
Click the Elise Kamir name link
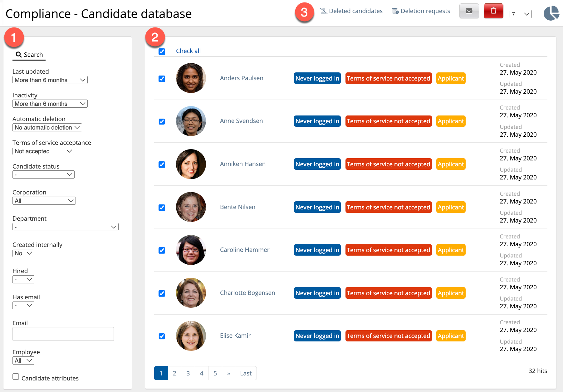click(235, 336)
